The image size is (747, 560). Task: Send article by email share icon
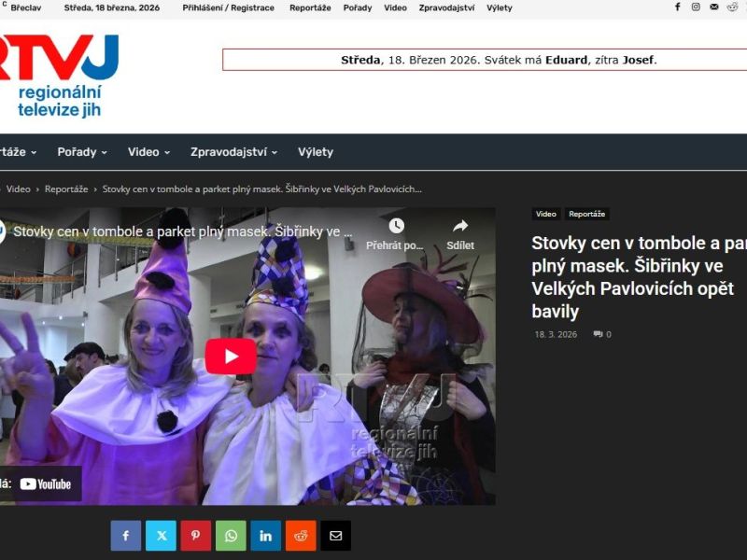[x=335, y=536]
